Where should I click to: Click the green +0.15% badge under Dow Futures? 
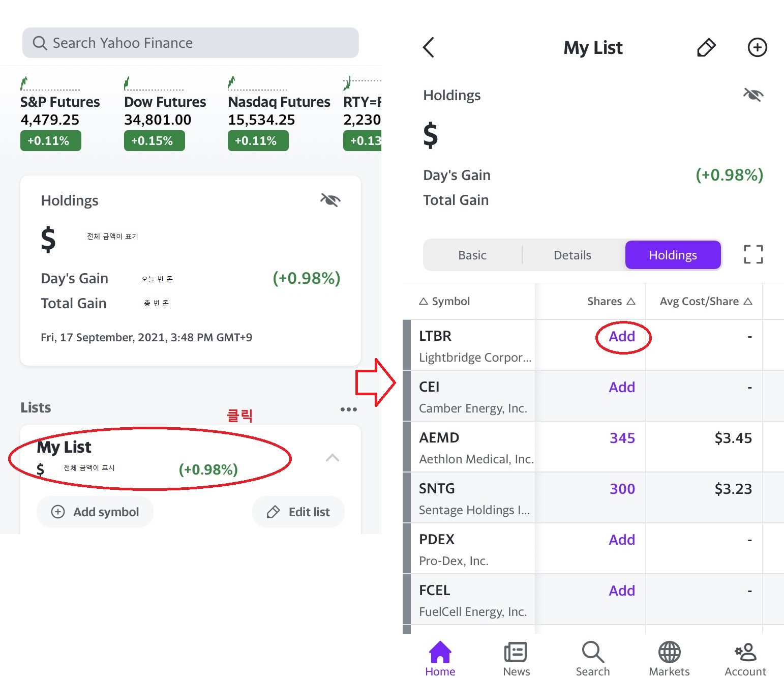pyautogui.click(x=154, y=140)
